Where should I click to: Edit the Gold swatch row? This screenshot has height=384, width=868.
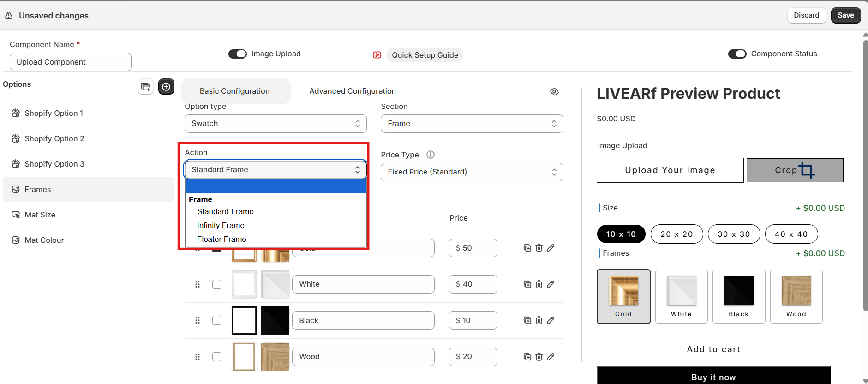tap(551, 248)
